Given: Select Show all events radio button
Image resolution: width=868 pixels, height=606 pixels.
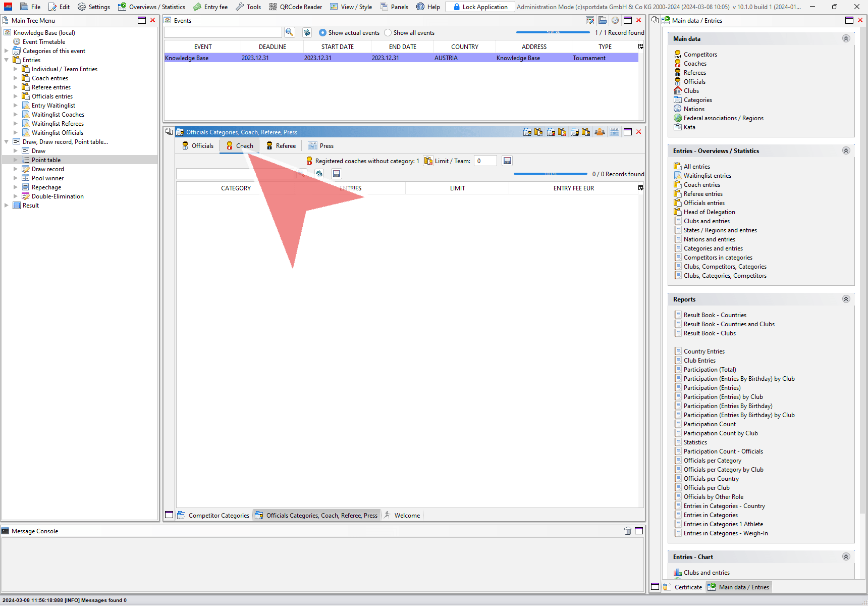Looking at the screenshot, I should 388,33.
